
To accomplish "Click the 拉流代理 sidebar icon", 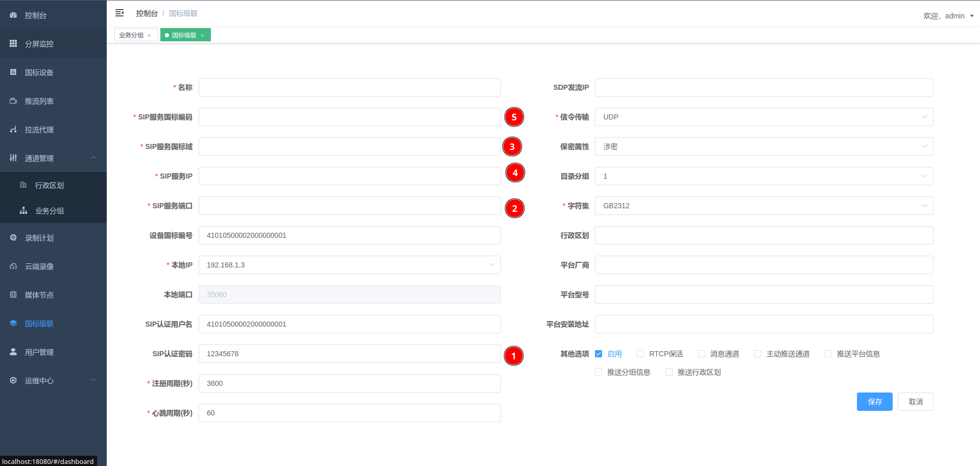I will tap(13, 130).
